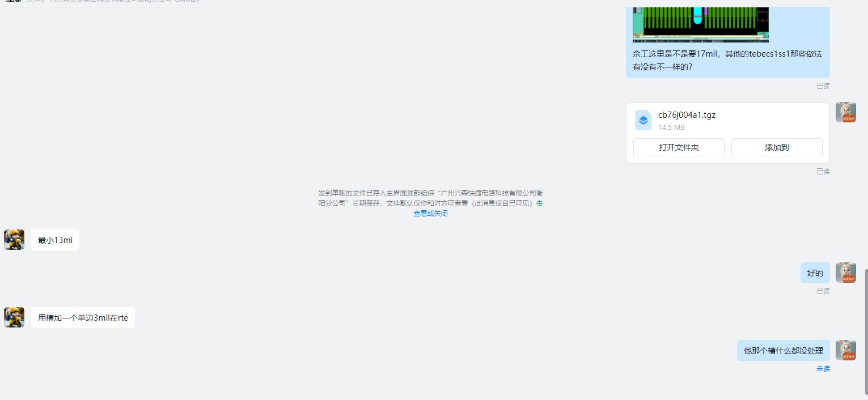This screenshot has width=868, height=400.
Task: Select the 好的 message bubble
Action: 815,273
